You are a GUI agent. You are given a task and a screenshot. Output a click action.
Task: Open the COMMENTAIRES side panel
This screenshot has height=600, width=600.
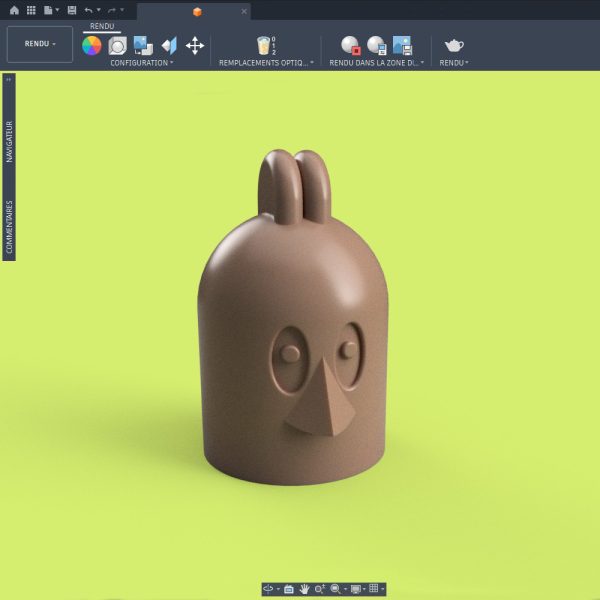click(9, 227)
